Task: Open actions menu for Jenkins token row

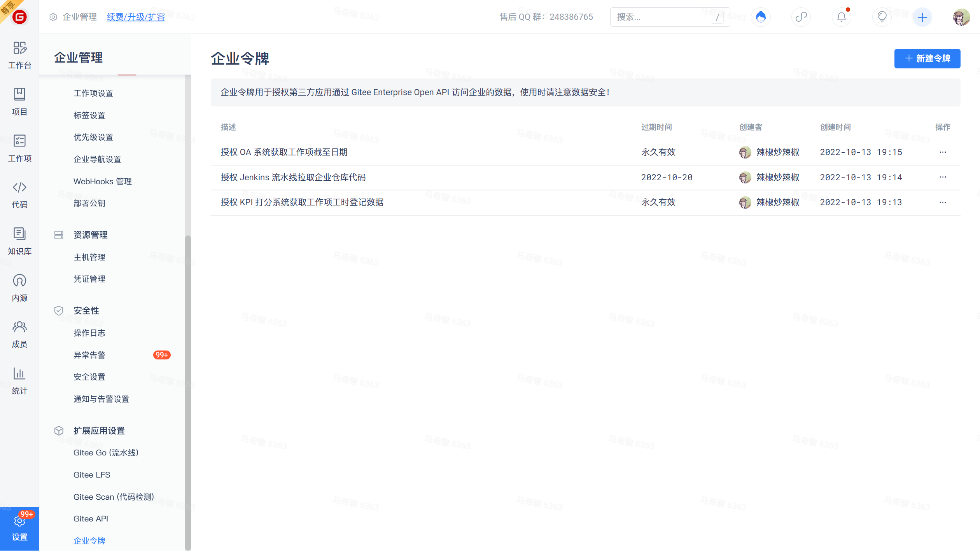Action: click(x=943, y=177)
